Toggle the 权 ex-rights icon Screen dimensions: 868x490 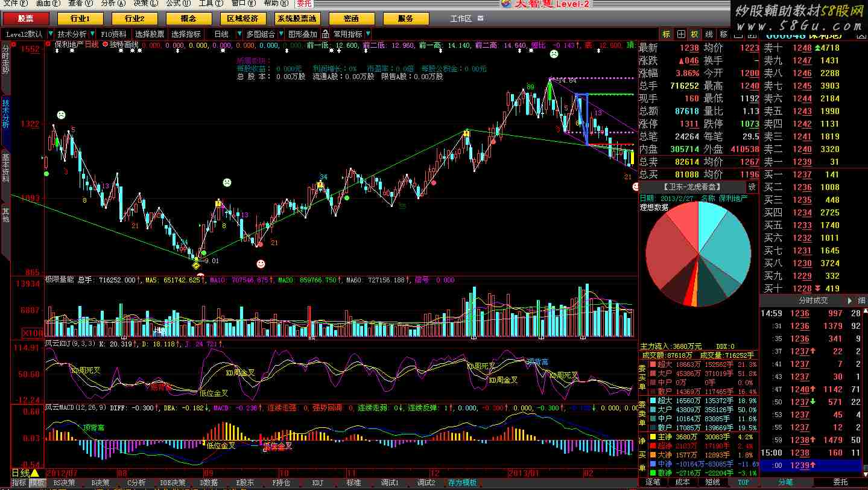pyautogui.click(x=695, y=34)
